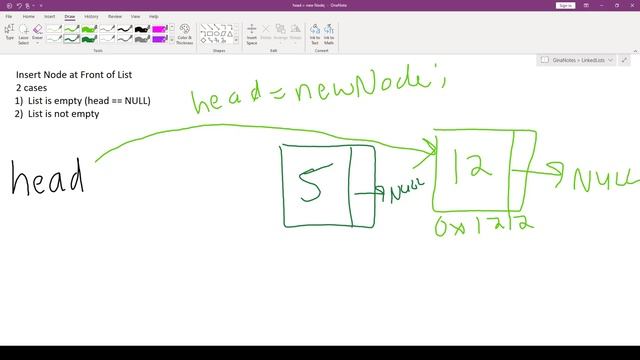Open Customize Quick Access Toolbar dropdown
640x360 pixels.
click(41, 6)
